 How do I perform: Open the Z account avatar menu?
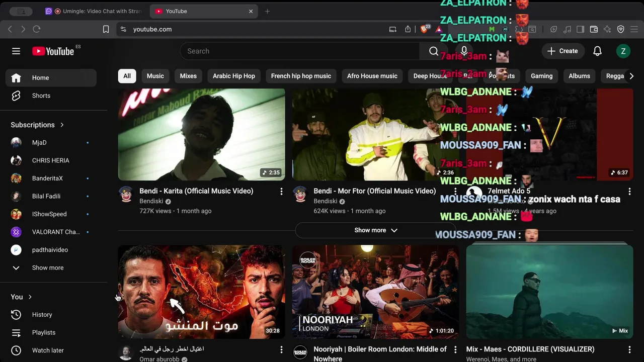click(623, 51)
